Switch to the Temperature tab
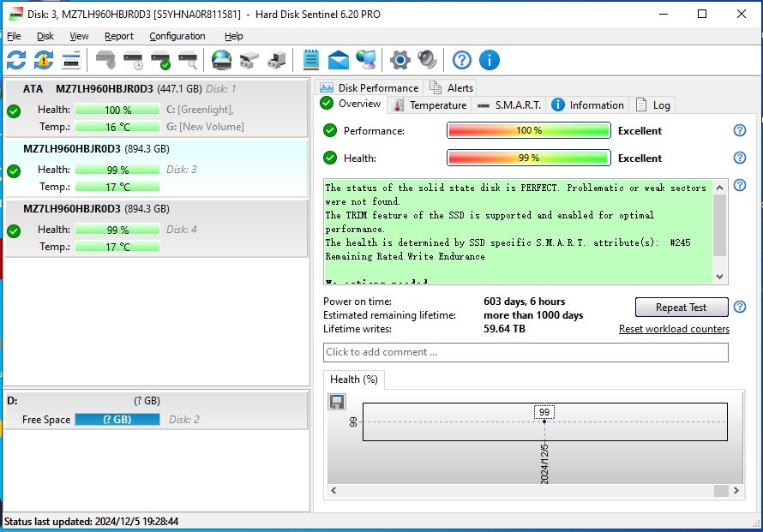The width and height of the screenshot is (763, 532). coord(430,105)
